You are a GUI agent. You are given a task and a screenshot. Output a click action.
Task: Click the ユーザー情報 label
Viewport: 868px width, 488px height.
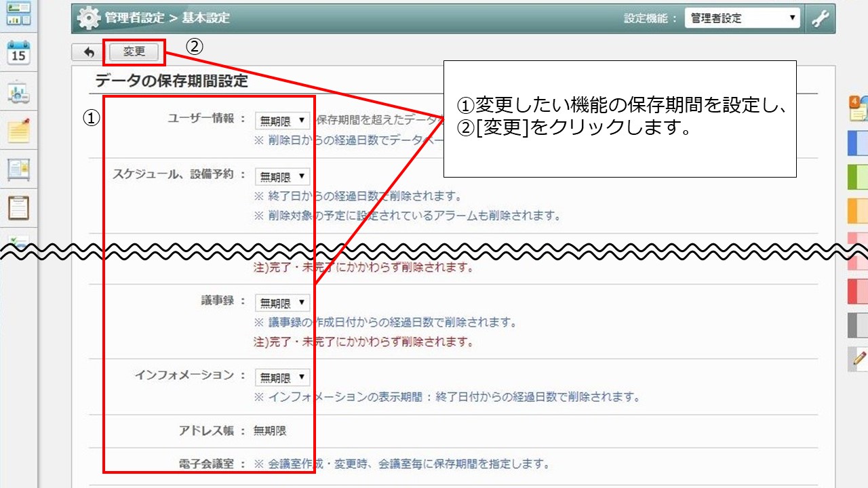pos(201,118)
